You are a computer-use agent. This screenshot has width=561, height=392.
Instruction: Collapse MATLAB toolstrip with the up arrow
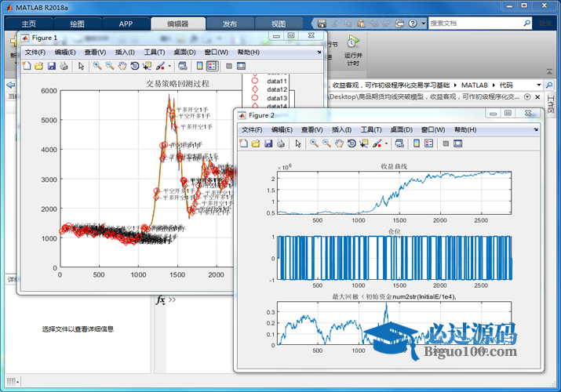click(x=549, y=72)
